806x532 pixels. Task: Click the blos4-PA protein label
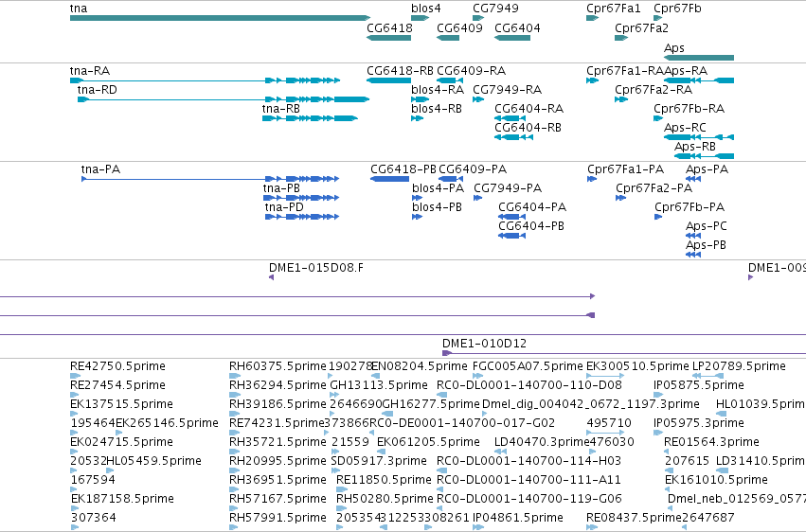pyautogui.click(x=438, y=188)
